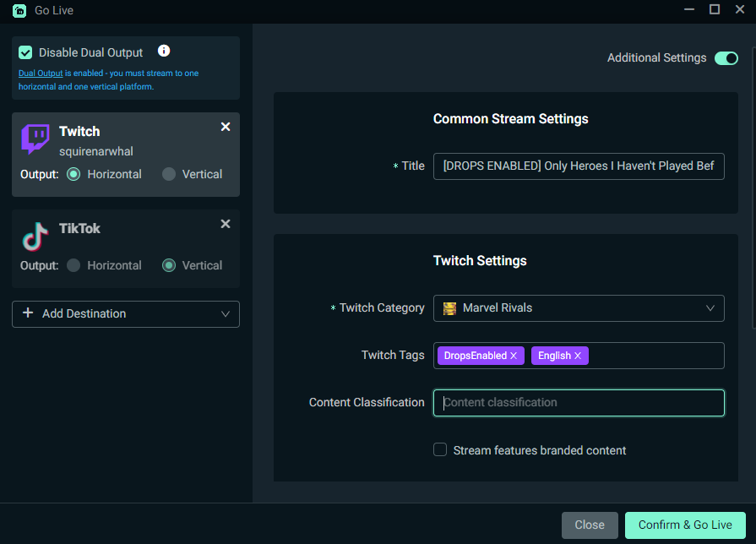Remove the Twitch destination with its X icon
This screenshot has height=544, width=756.
coord(225,126)
